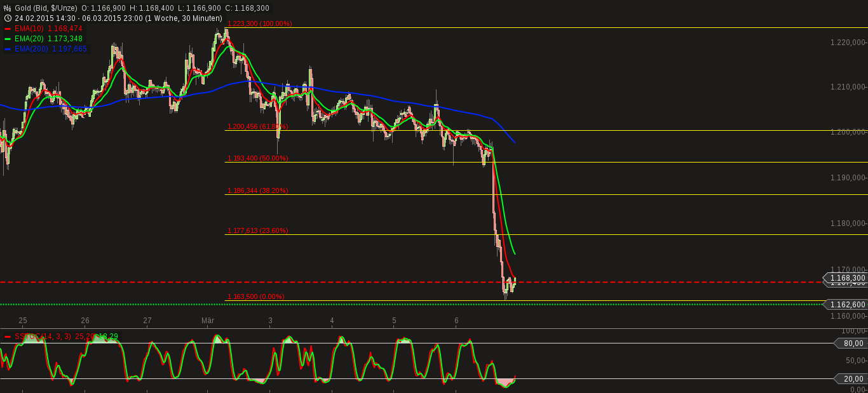Click the red 1.168,300 current price tag
Viewport: 868px width, 393px height.
pyautogui.click(x=844, y=279)
